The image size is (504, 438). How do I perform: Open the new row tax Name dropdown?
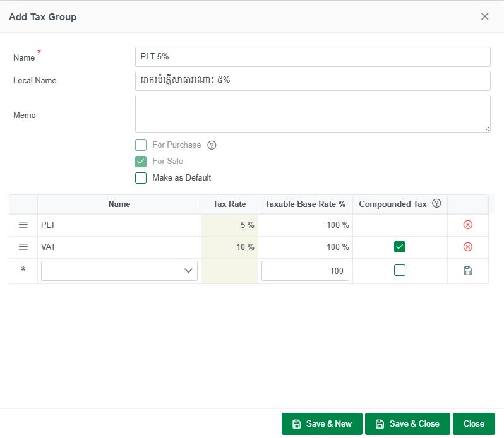coord(119,271)
